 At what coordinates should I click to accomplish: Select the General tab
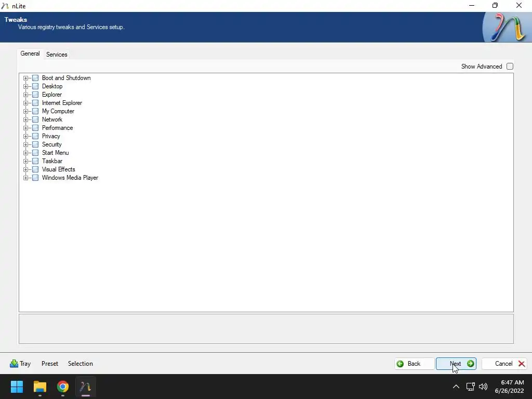(x=30, y=54)
